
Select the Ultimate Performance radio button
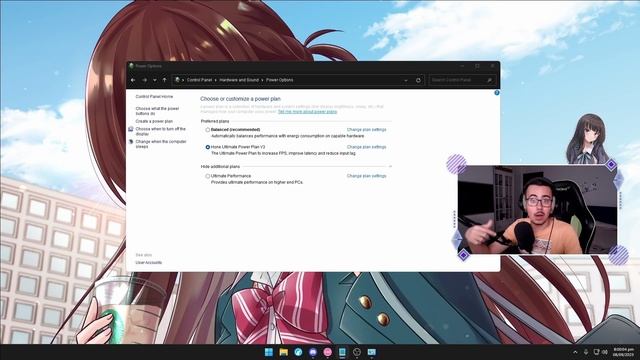pos(208,176)
